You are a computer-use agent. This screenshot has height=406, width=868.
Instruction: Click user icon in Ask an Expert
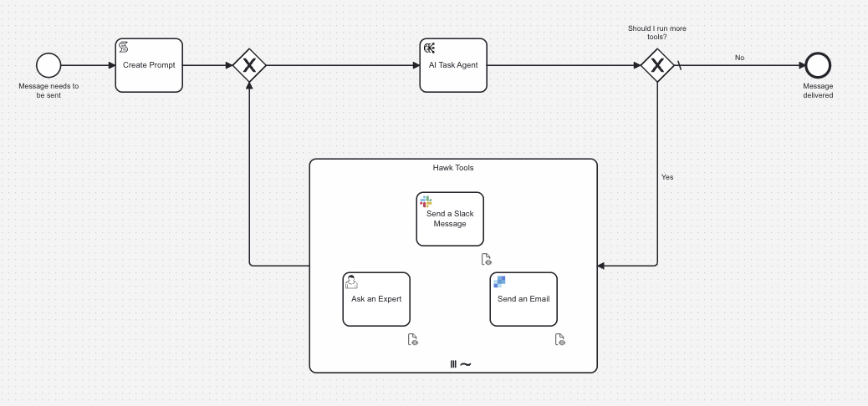pyautogui.click(x=351, y=282)
